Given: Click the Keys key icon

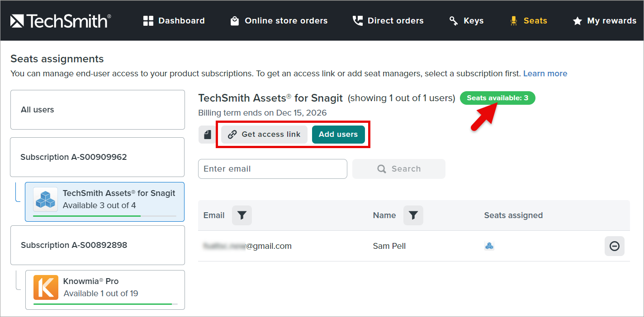Looking at the screenshot, I should 454,21.
